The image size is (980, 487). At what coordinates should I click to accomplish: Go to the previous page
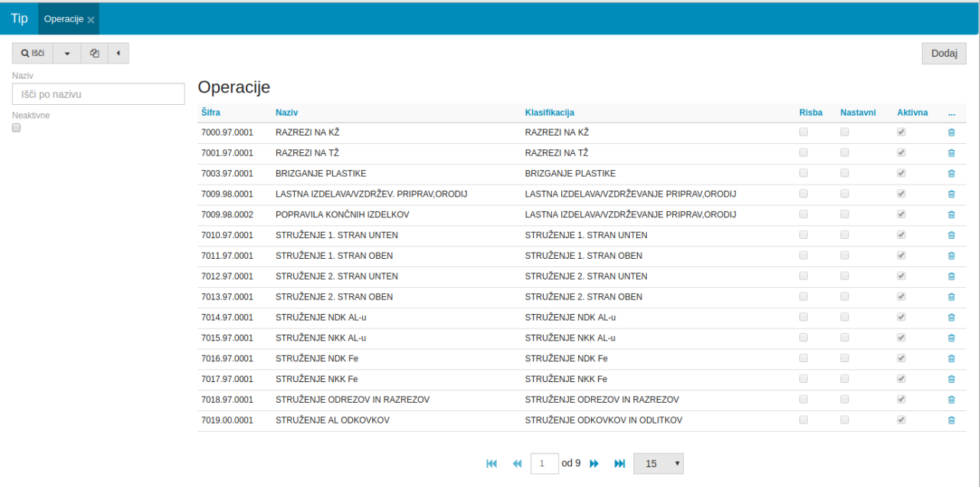tap(517, 464)
